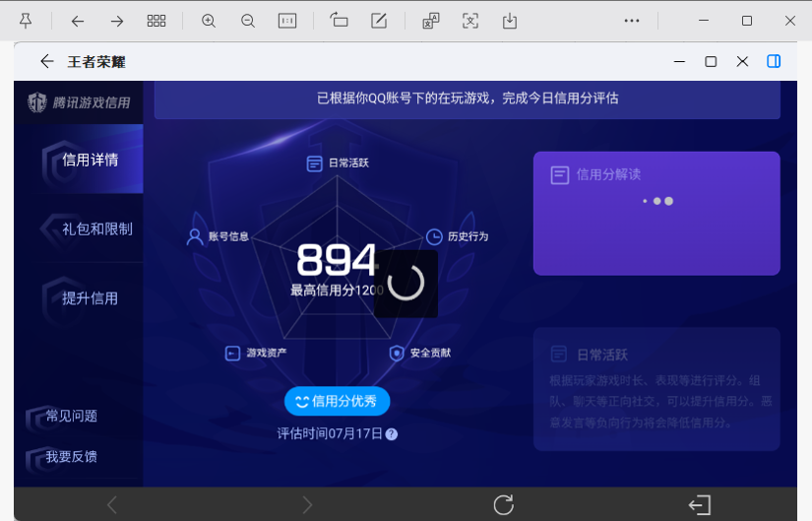The height and width of the screenshot is (521, 812).
Task: Click the 评估时间07月17日 text
Action: point(330,434)
